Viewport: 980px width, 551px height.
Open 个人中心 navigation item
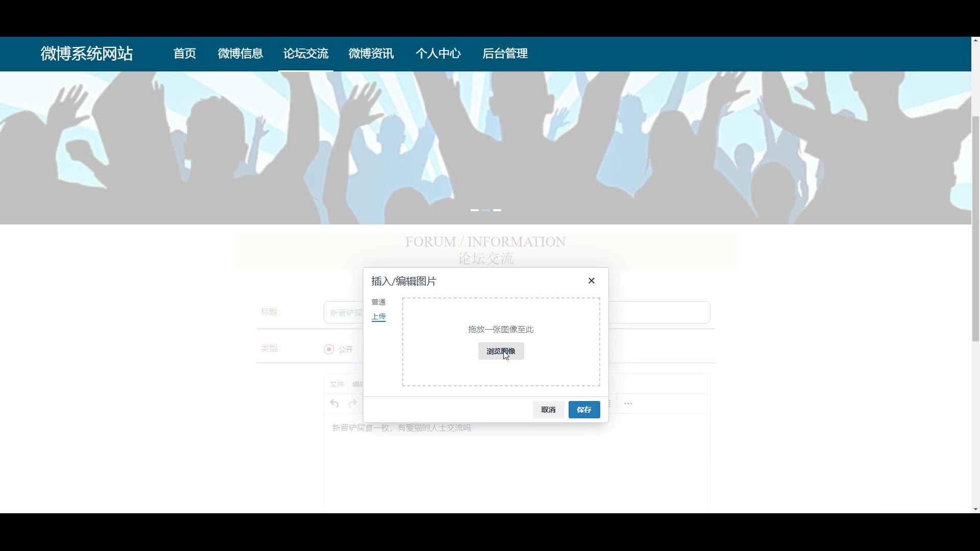click(438, 54)
